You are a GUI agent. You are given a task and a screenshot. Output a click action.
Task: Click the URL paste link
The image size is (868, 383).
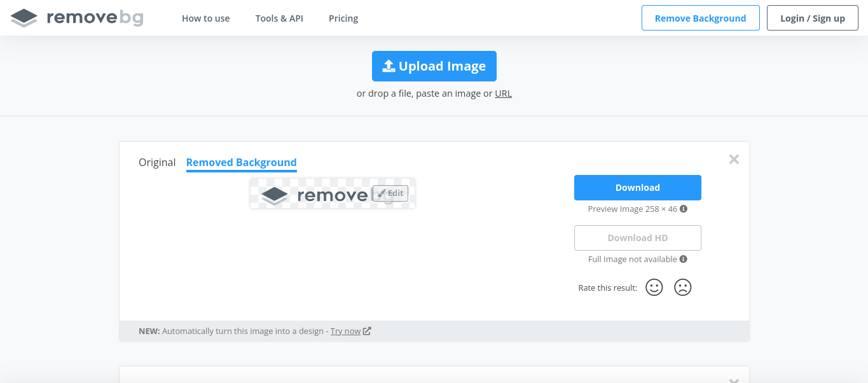click(x=503, y=94)
